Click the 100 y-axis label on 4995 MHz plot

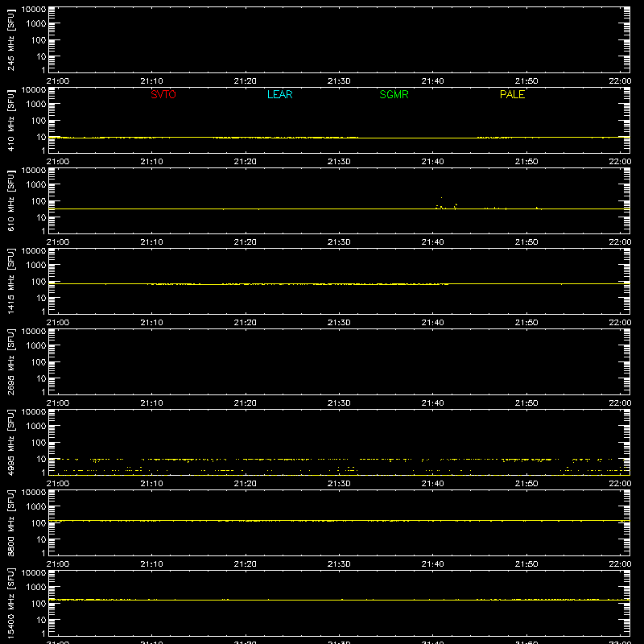pos(39,443)
